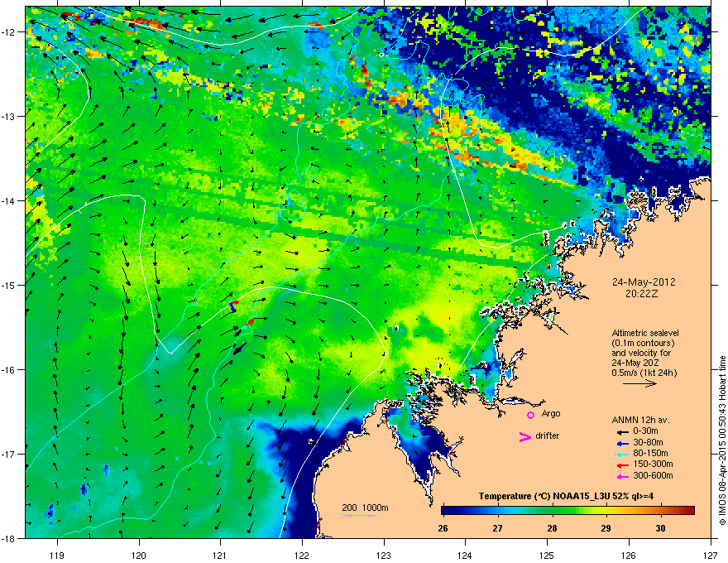Screen dimensions: 728x563
Task: Click the 150-300m depth range label
Action: pos(653,464)
